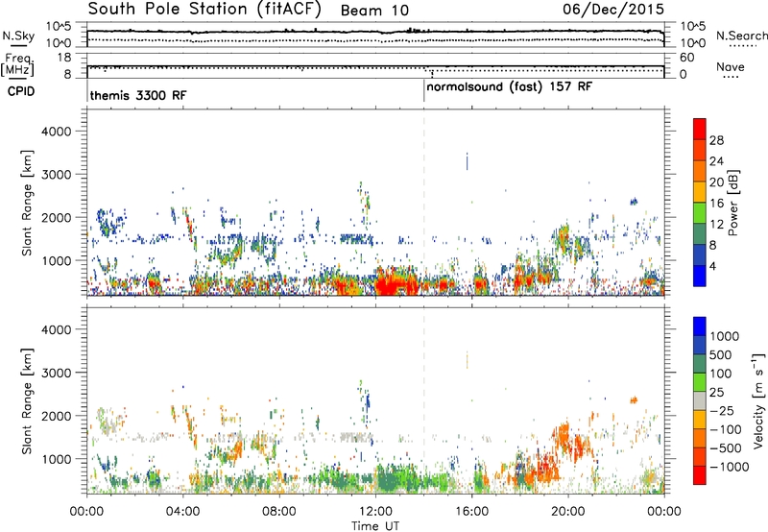Click the 'CPID' row label
The image size is (768, 532).
tap(21, 91)
